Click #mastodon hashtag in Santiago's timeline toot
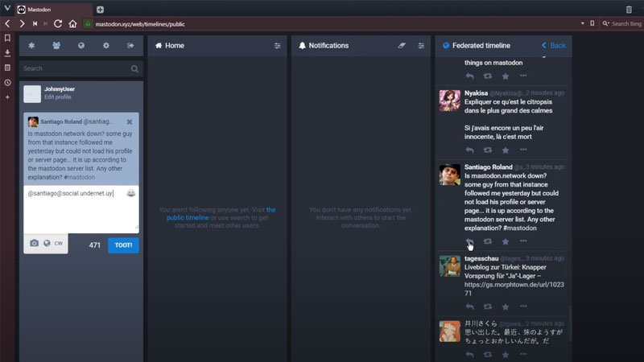644x362 pixels. pos(519,228)
